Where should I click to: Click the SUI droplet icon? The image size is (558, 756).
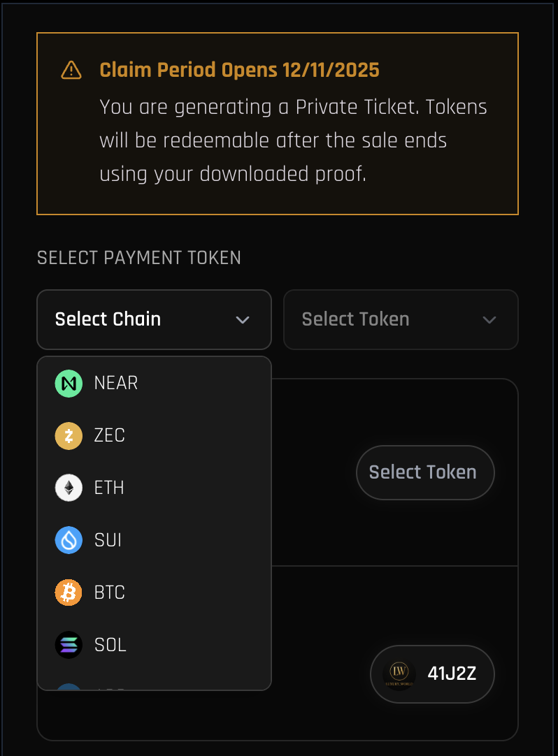69,540
